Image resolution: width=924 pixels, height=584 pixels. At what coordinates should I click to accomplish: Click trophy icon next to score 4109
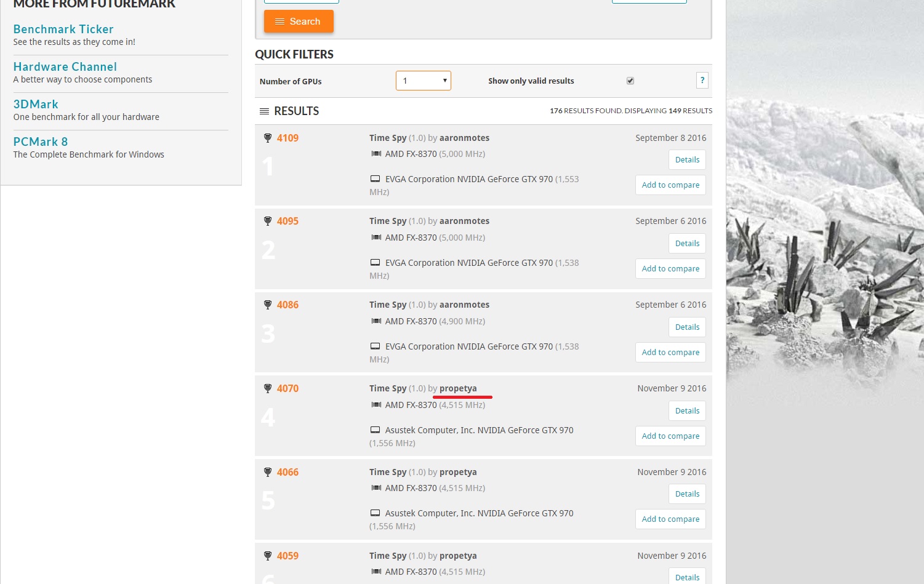(x=268, y=138)
